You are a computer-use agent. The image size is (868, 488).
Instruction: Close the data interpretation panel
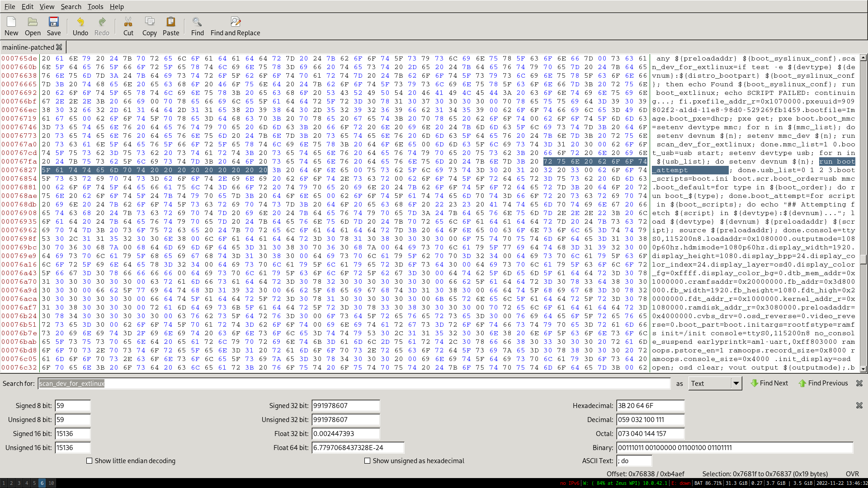(x=859, y=406)
